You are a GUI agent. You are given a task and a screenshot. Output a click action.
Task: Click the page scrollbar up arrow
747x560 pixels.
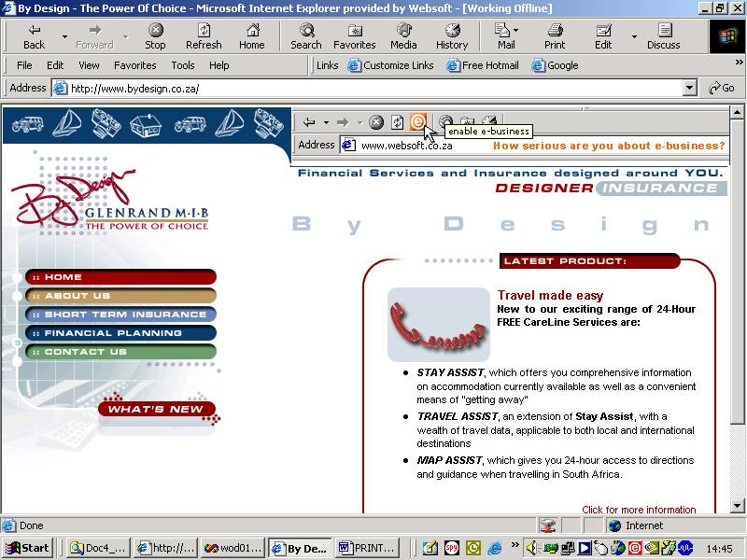click(738, 113)
